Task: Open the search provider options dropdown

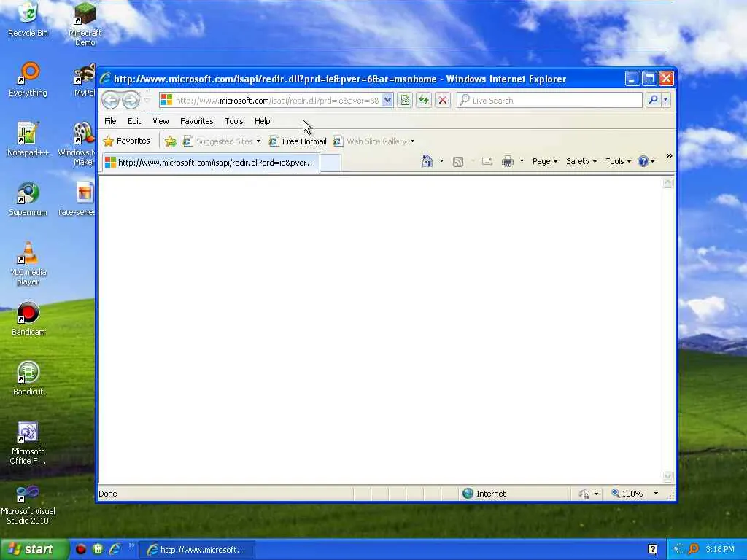Action: [665, 100]
